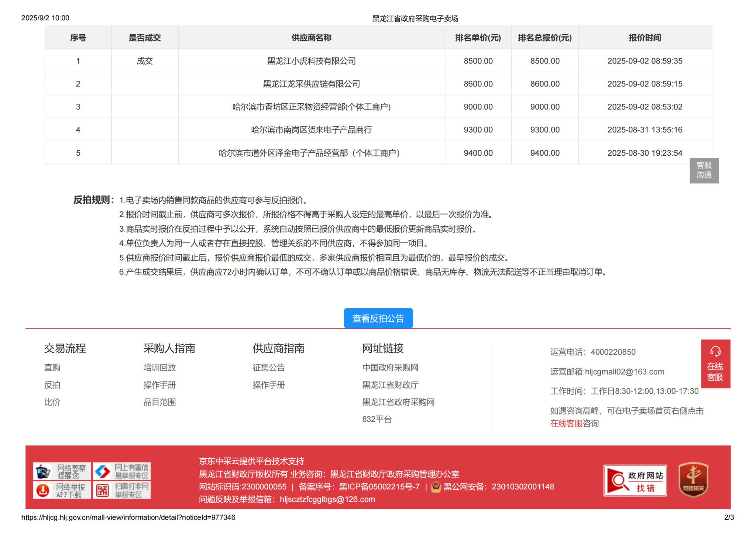Viewport: 756px width, 534px height.
Task: Click the 黑公网安备 police badge icon
Action: click(x=436, y=487)
